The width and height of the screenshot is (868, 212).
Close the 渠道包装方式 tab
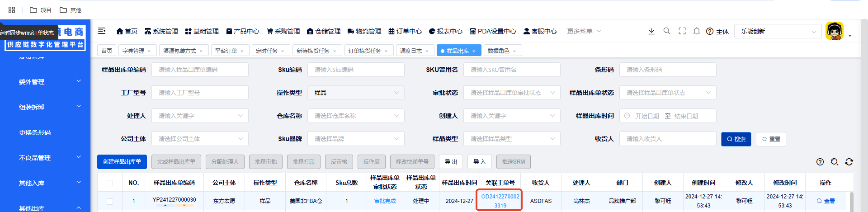click(x=201, y=51)
